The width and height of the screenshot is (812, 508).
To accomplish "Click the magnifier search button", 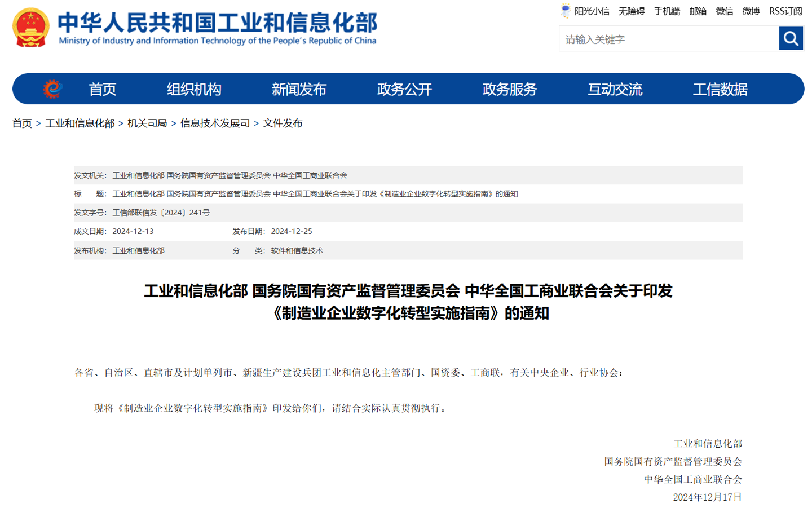I will (x=791, y=38).
